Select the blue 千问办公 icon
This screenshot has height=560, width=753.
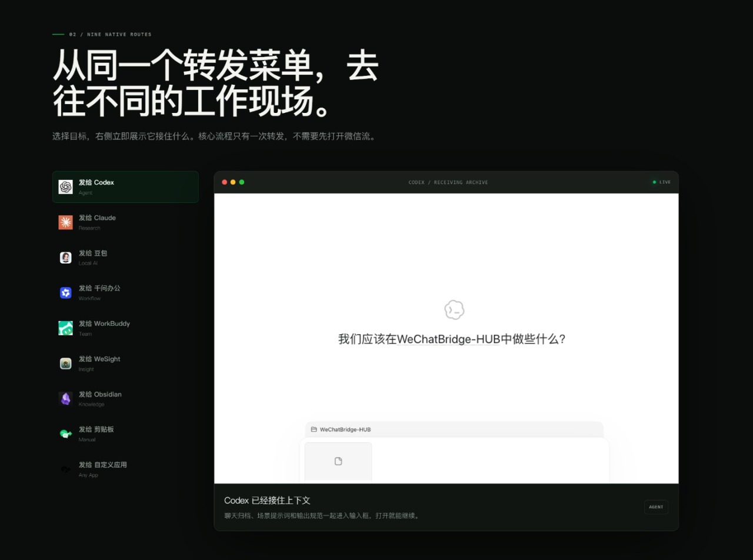tap(65, 293)
